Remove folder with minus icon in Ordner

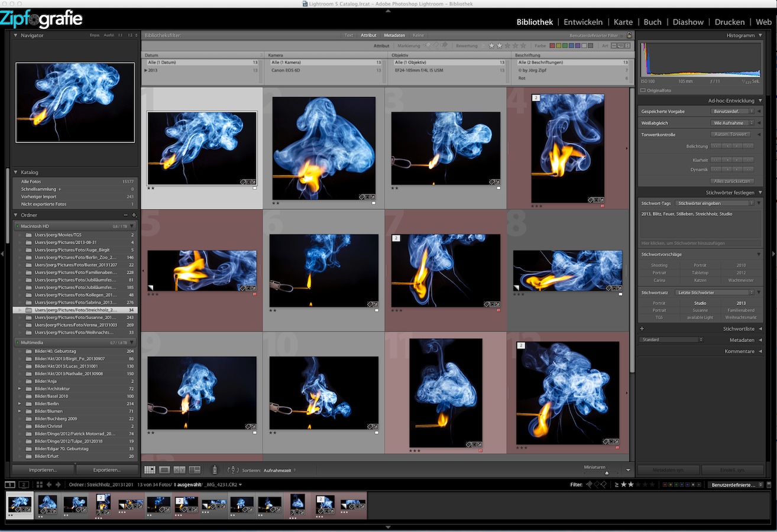tap(125, 215)
